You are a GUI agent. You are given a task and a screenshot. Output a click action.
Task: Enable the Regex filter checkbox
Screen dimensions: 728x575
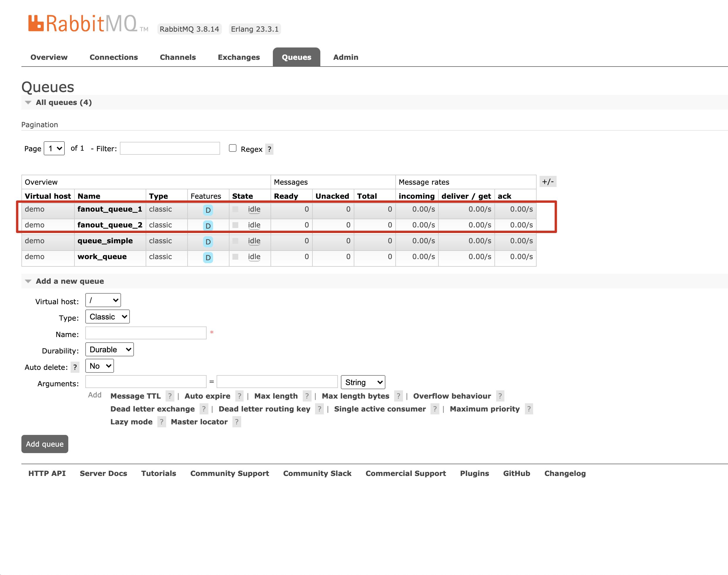[x=233, y=149]
